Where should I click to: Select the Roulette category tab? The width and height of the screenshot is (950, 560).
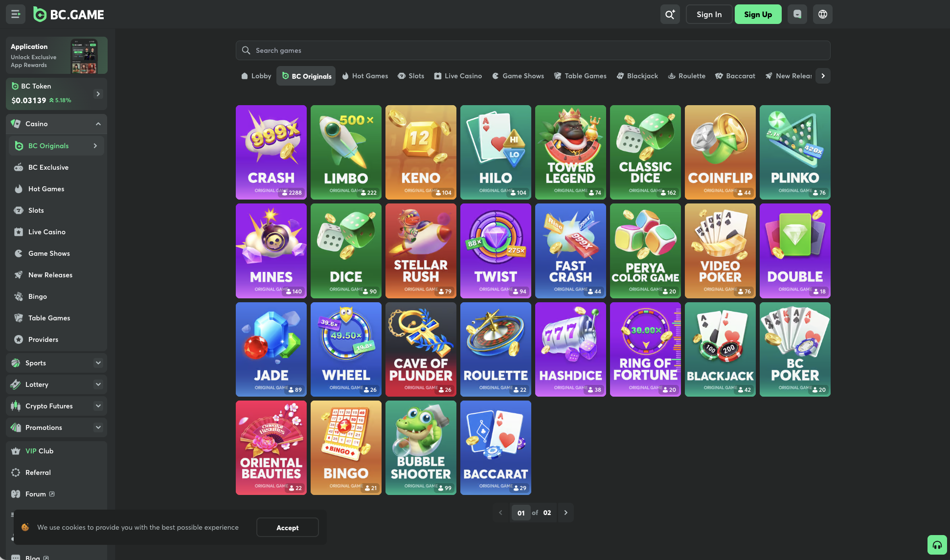click(x=687, y=76)
